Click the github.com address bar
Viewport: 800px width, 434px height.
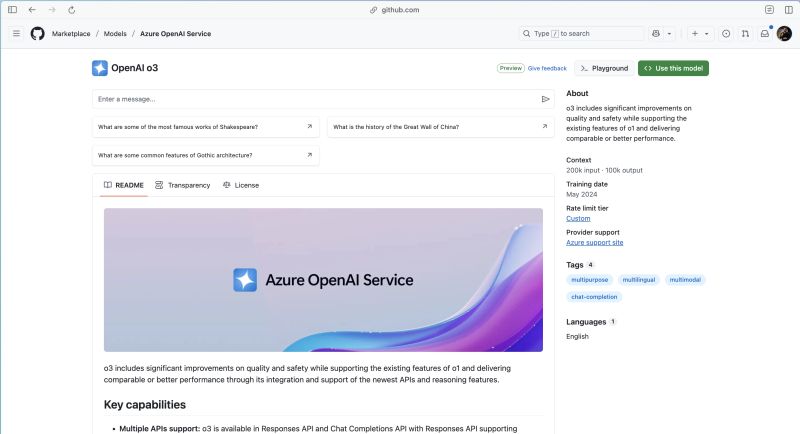tap(395, 10)
